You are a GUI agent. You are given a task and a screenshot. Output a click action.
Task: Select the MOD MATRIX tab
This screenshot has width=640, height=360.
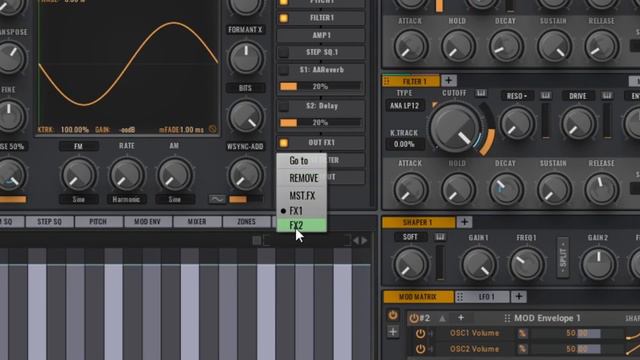point(418,297)
